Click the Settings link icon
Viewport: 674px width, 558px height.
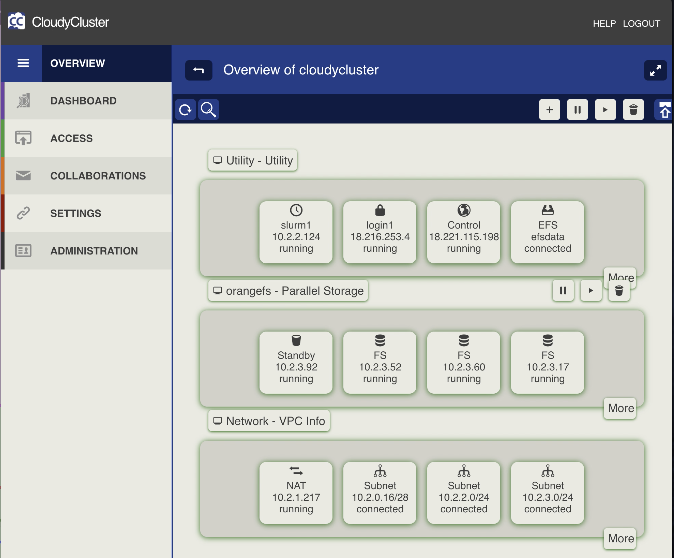pyautogui.click(x=23, y=213)
